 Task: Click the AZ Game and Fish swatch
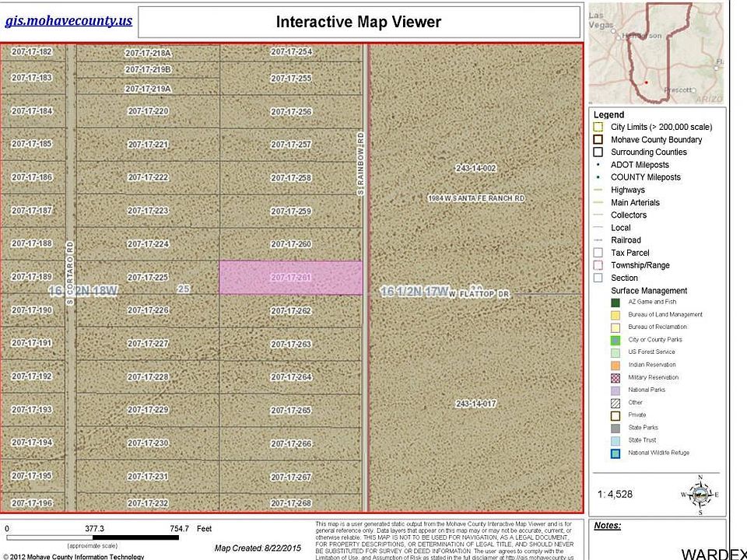click(x=615, y=303)
